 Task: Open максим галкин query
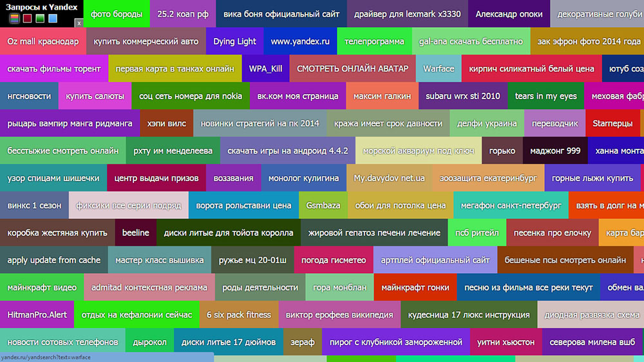click(x=383, y=96)
